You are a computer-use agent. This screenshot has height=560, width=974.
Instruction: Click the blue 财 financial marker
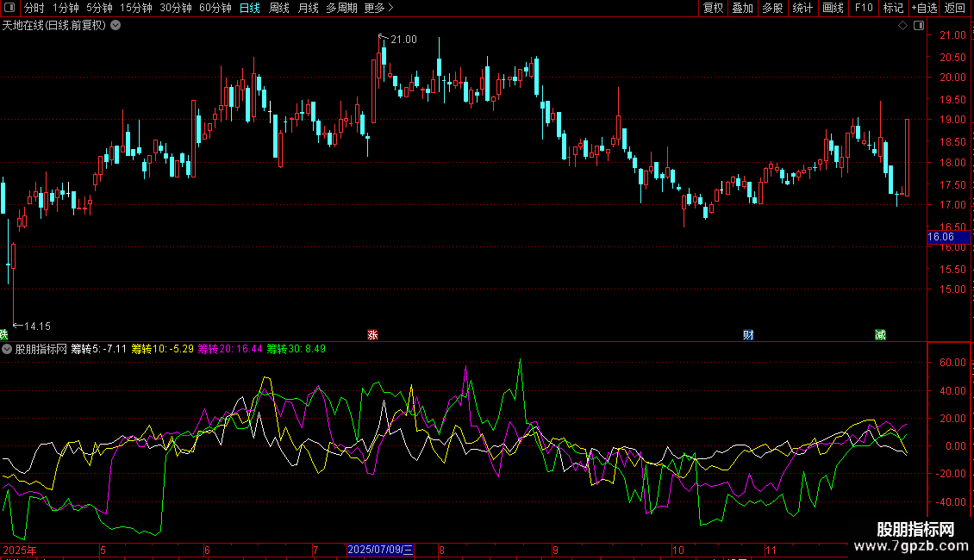click(748, 334)
